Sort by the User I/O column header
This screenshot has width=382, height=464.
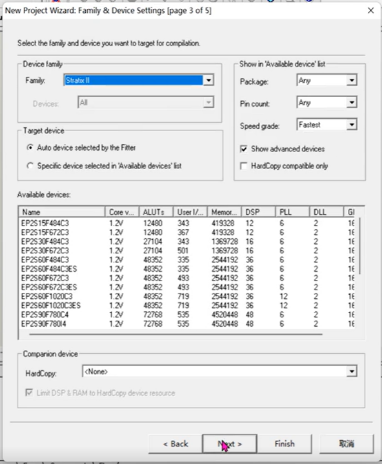tap(190, 212)
